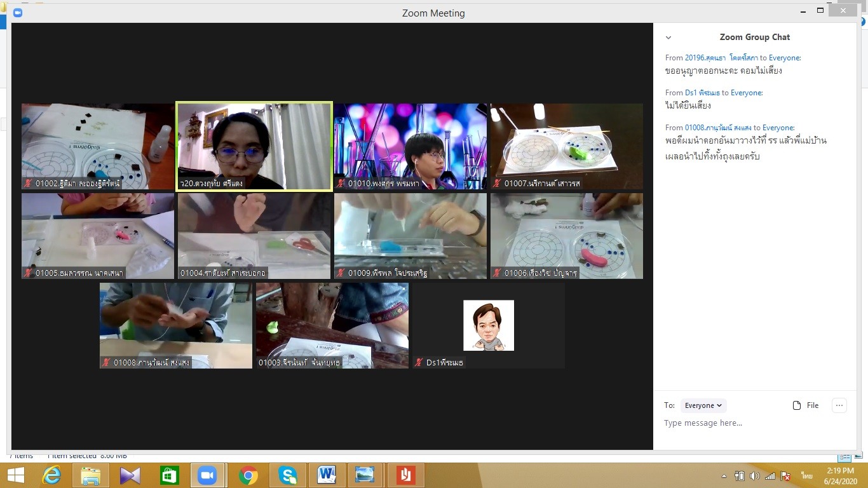Click the speaker volume icon in system tray

pos(754,476)
